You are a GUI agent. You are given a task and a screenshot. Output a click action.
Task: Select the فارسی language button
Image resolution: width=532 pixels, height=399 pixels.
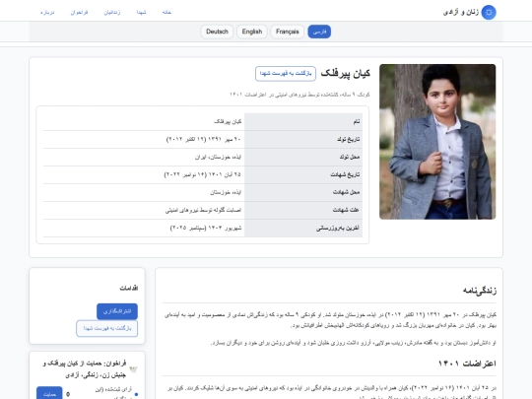(319, 32)
